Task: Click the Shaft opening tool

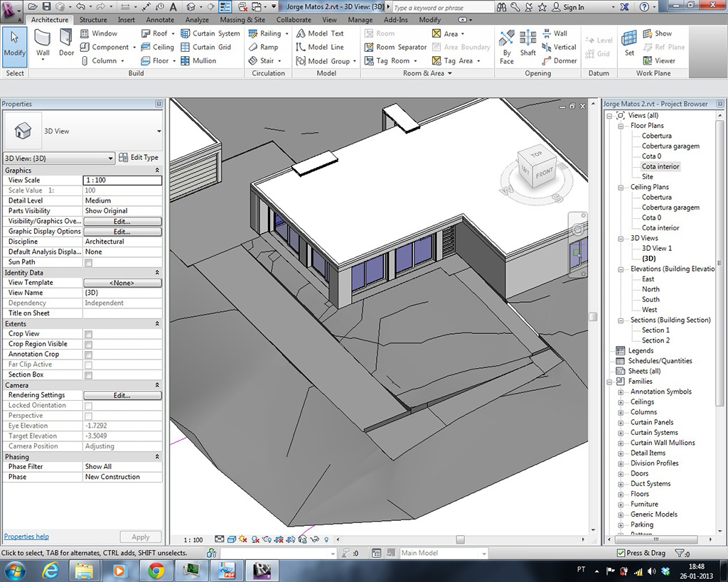Action: (528, 43)
